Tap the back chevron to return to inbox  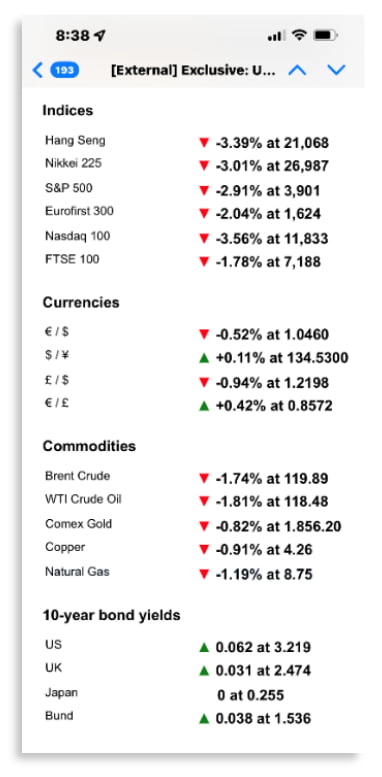38,70
